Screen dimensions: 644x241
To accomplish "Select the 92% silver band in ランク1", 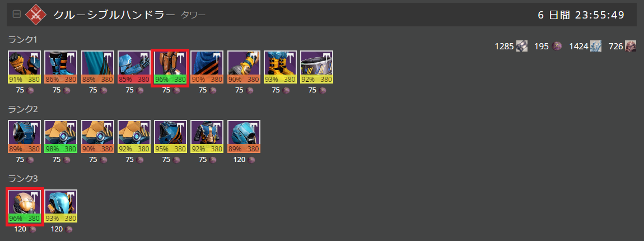I will [x=316, y=67].
